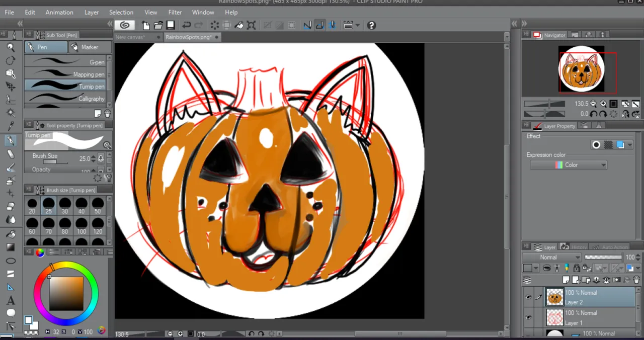The height and width of the screenshot is (340, 644).
Task: Select brush size 50 preset
Action: point(98,205)
